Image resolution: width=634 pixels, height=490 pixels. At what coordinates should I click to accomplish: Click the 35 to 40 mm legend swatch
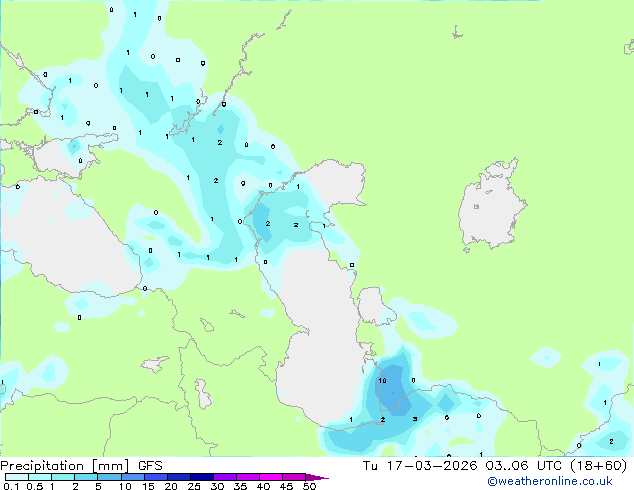[x=248, y=477]
